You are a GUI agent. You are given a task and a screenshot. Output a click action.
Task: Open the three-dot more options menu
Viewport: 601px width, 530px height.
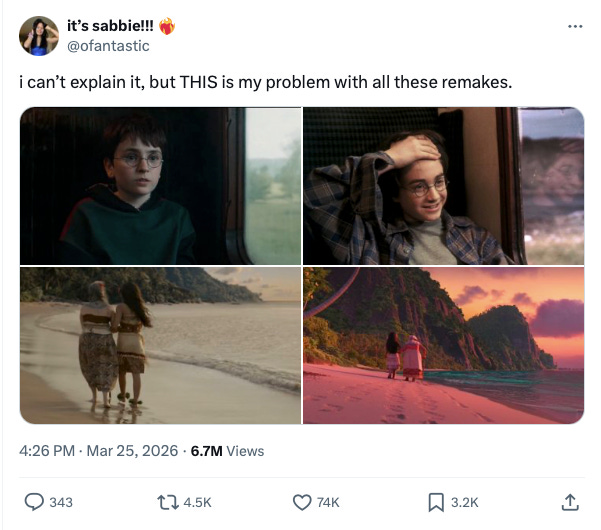(x=575, y=26)
